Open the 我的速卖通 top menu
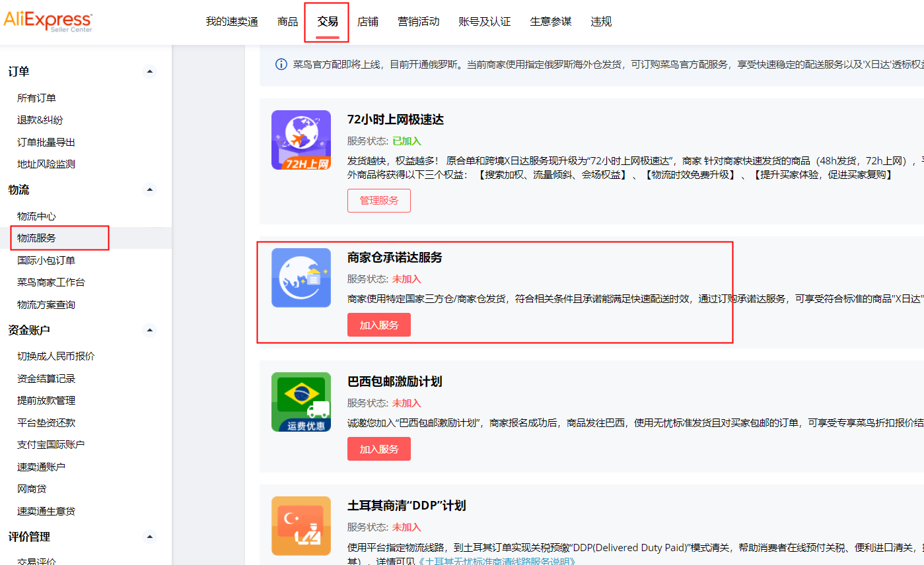The height and width of the screenshot is (565, 924). (x=232, y=22)
